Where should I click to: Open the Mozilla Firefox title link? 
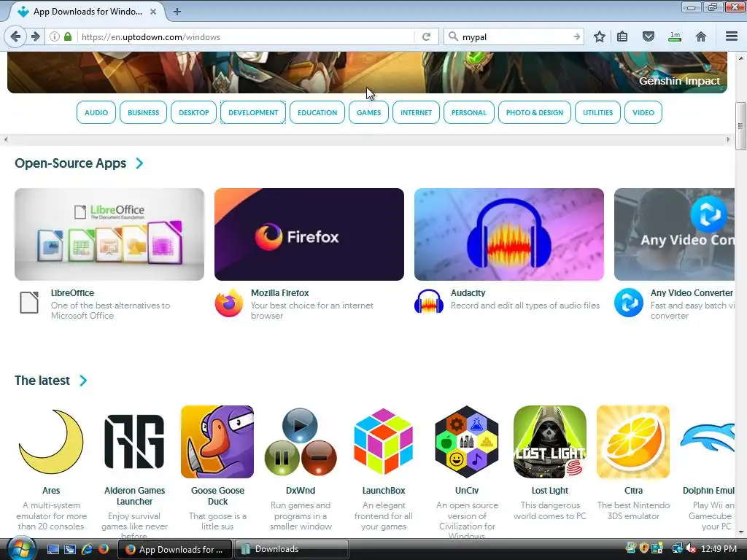click(x=279, y=293)
